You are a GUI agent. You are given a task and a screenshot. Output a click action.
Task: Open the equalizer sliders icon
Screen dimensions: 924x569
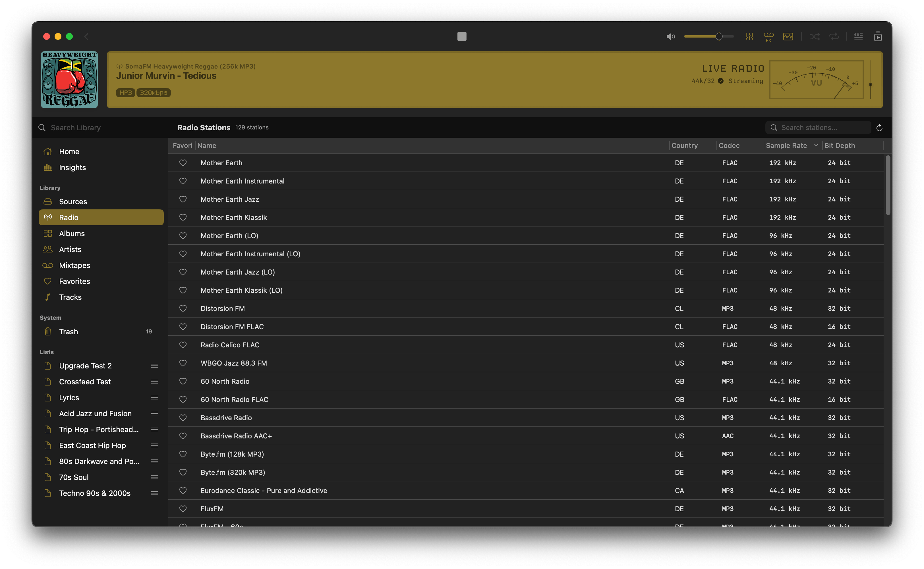(749, 36)
